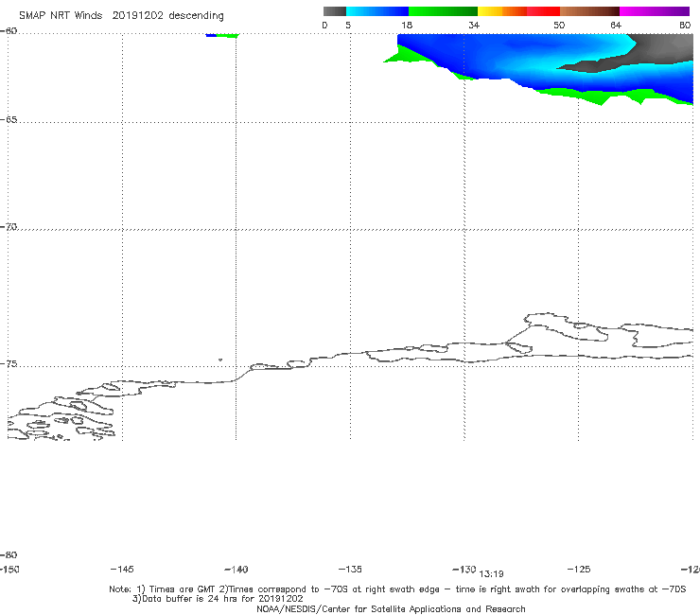This screenshot has width=700, height=615.
Task: Click the word 'descending' in the title
Action: (196, 16)
